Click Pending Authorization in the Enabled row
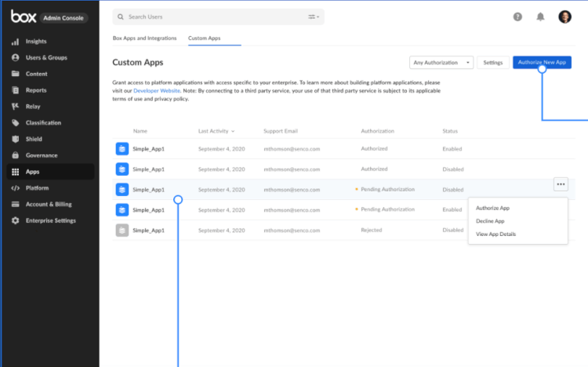 pos(387,209)
